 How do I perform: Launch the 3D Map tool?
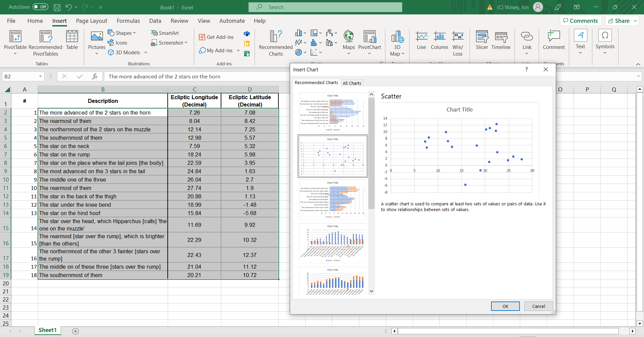click(397, 43)
